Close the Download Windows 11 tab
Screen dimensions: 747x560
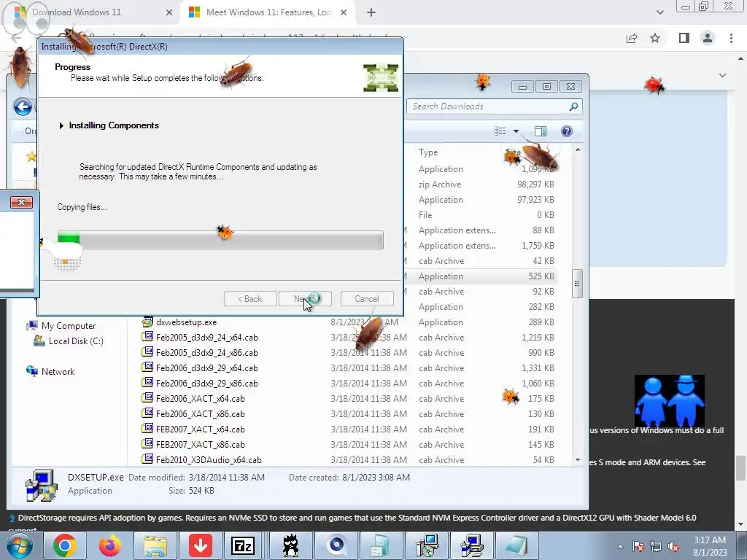click(169, 13)
